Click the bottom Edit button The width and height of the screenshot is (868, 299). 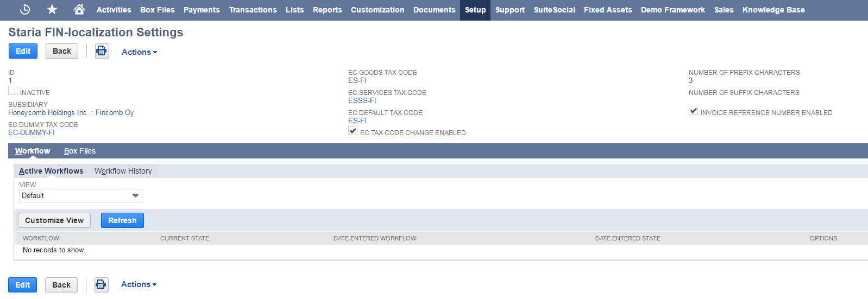tap(23, 285)
